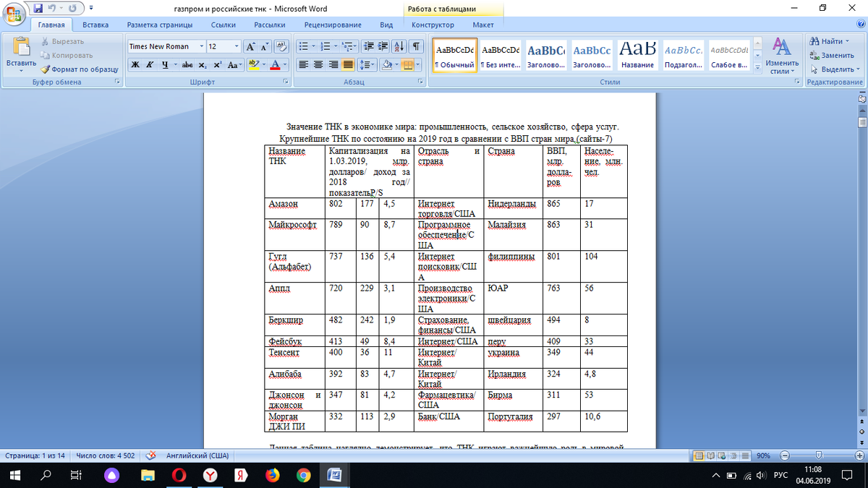The height and width of the screenshot is (488, 868).
Task: Toggle bold Ж formatting
Action: tap(135, 65)
